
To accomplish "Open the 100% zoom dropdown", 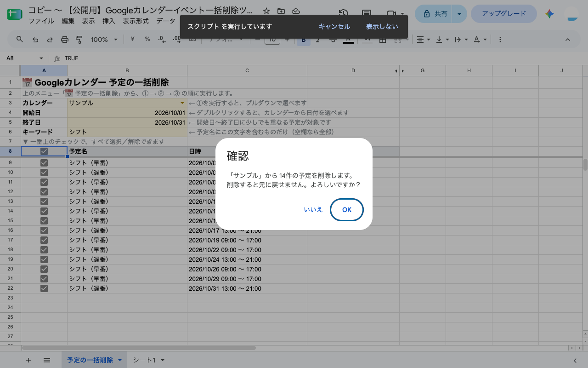I will tap(104, 40).
